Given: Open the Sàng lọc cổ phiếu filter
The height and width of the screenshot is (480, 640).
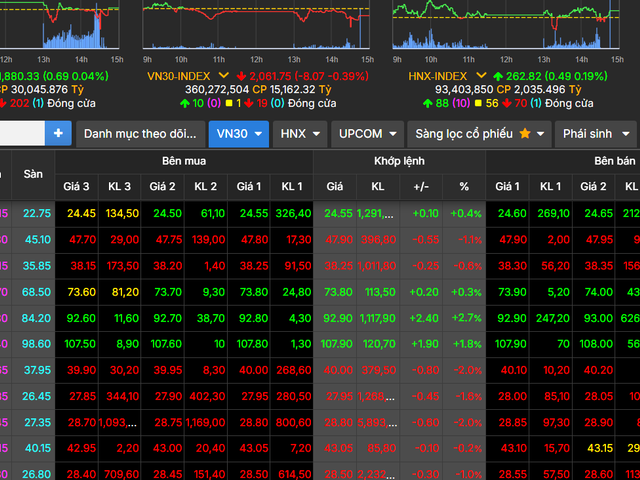Looking at the screenshot, I should pyautogui.click(x=480, y=133).
